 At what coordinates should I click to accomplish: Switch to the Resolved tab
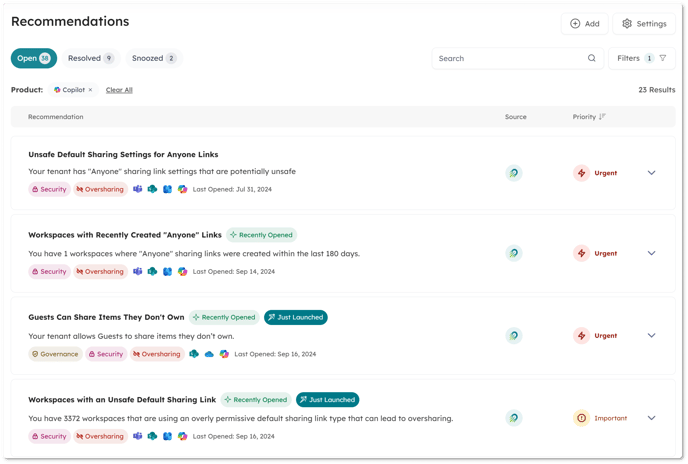click(x=90, y=58)
